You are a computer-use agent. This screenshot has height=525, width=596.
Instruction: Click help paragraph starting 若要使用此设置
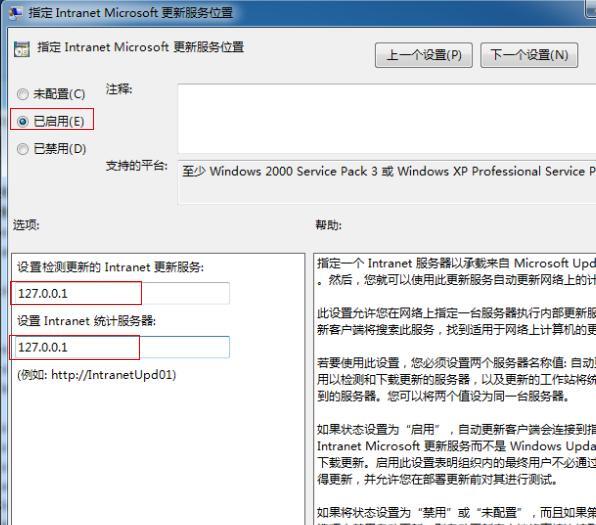coord(456,379)
